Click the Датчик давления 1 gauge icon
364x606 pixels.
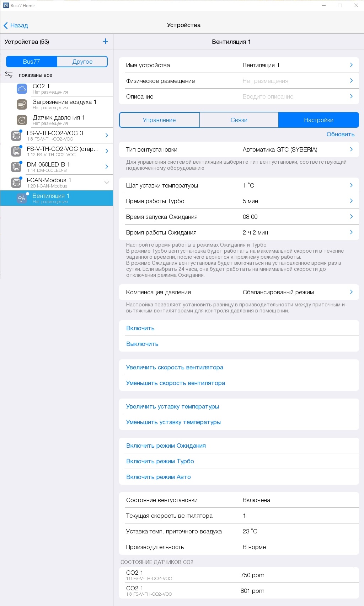[x=22, y=120]
